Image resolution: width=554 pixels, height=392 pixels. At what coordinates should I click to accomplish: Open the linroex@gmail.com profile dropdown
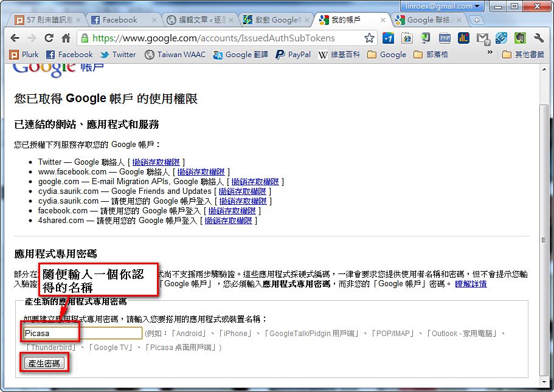coord(441,6)
